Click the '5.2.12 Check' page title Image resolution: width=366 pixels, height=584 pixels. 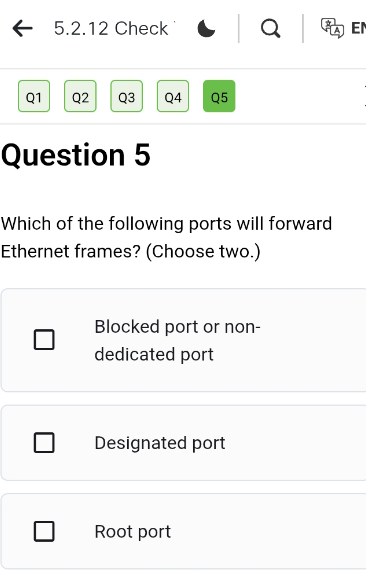(x=111, y=28)
